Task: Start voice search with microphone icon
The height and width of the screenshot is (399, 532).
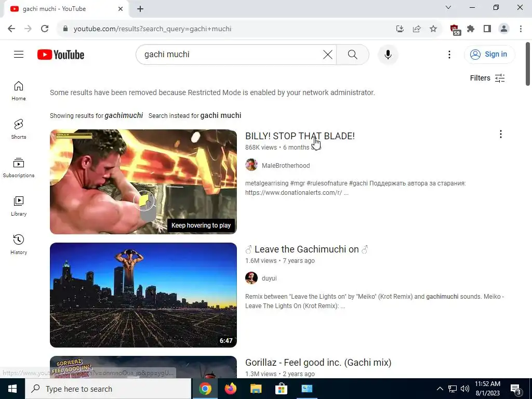Action: tap(388, 54)
